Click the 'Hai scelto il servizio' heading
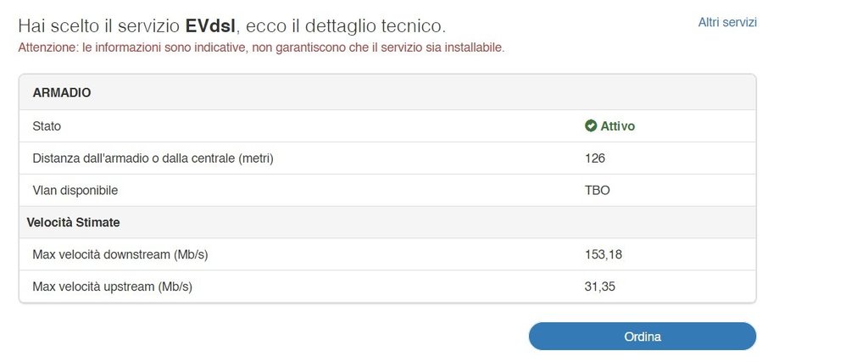This screenshot has width=868, height=362. (99, 25)
